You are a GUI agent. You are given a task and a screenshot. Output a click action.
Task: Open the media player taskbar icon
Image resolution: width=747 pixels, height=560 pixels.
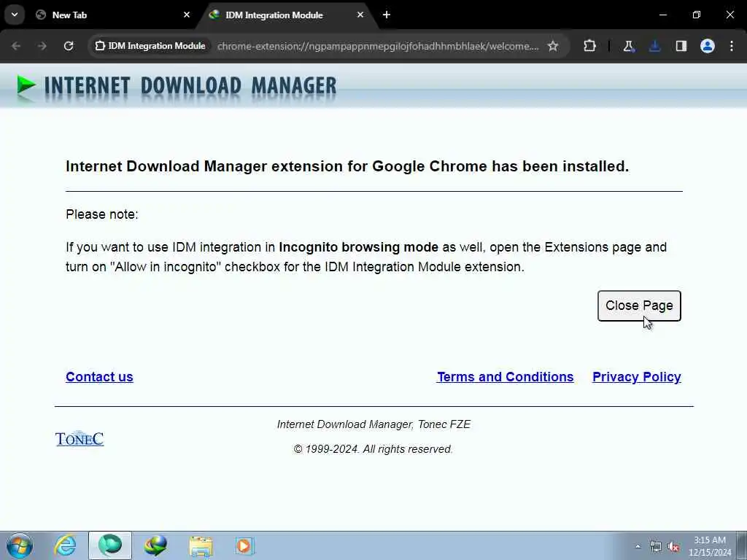click(x=245, y=545)
